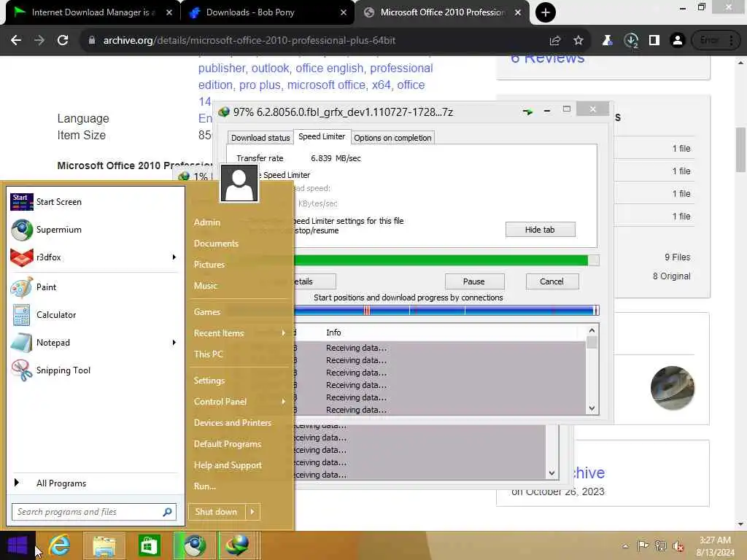
Task: Share this page icon in address bar
Action: point(555,41)
